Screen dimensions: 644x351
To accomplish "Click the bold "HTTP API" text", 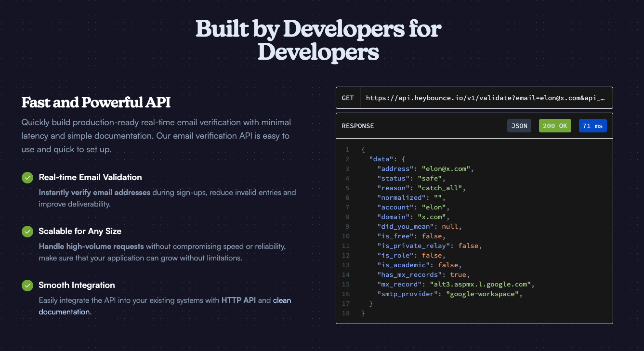I will (x=238, y=300).
